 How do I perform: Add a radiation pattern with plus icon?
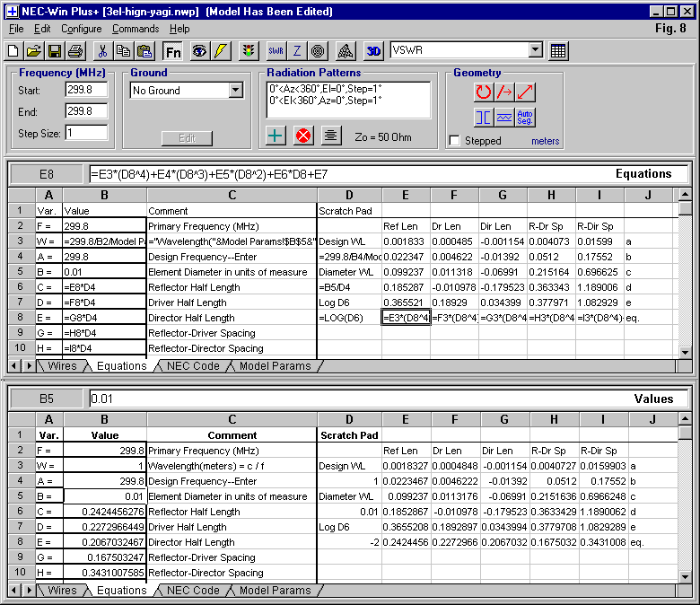click(x=276, y=136)
